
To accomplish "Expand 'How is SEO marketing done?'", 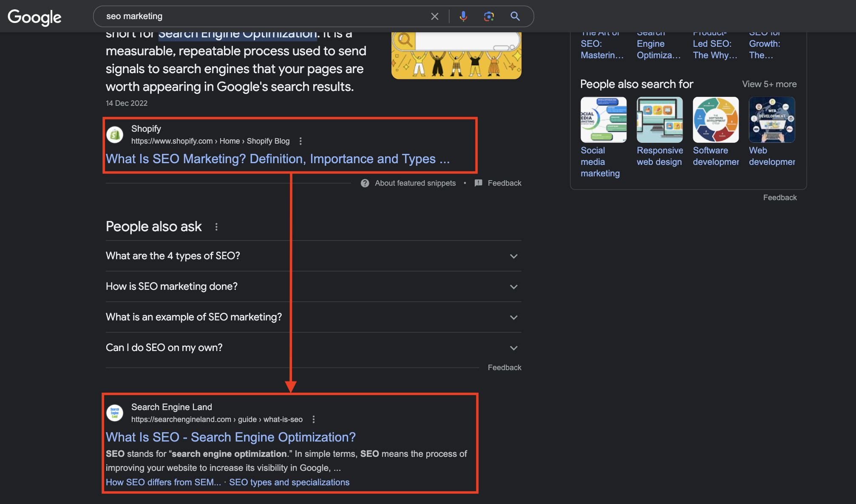I will pyautogui.click(x=513, y=287).
